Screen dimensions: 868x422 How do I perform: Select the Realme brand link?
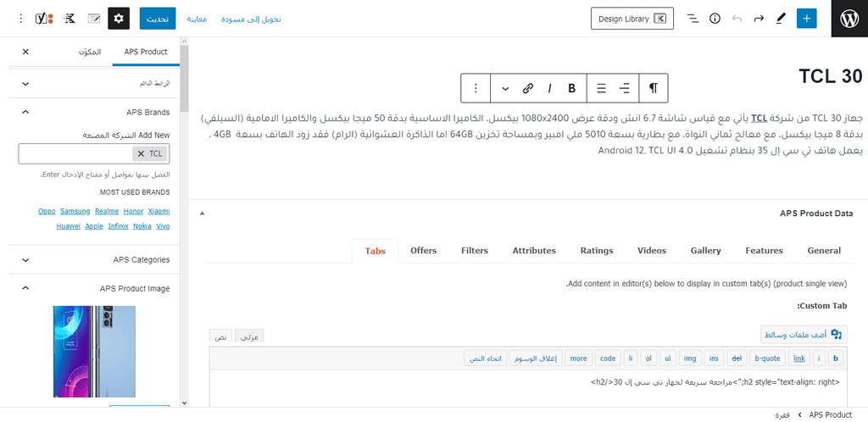click(x=107, y=211)
